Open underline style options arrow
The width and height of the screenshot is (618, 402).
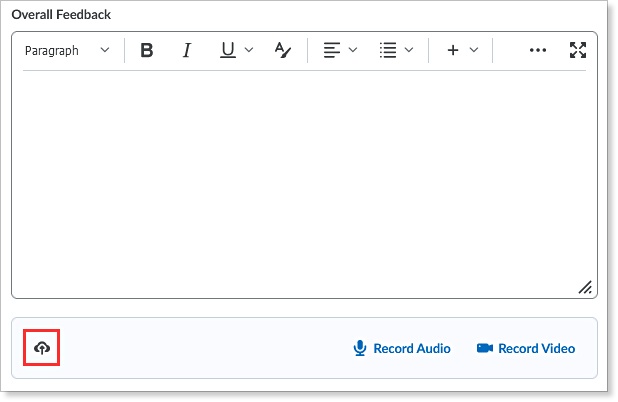point(249,50)
